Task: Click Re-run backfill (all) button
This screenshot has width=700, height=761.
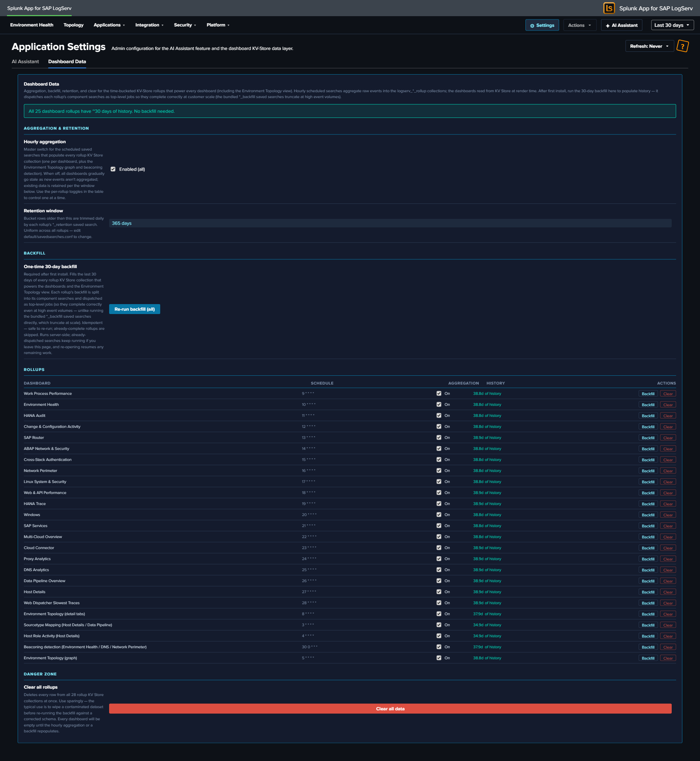Action: tap(134, 309)
